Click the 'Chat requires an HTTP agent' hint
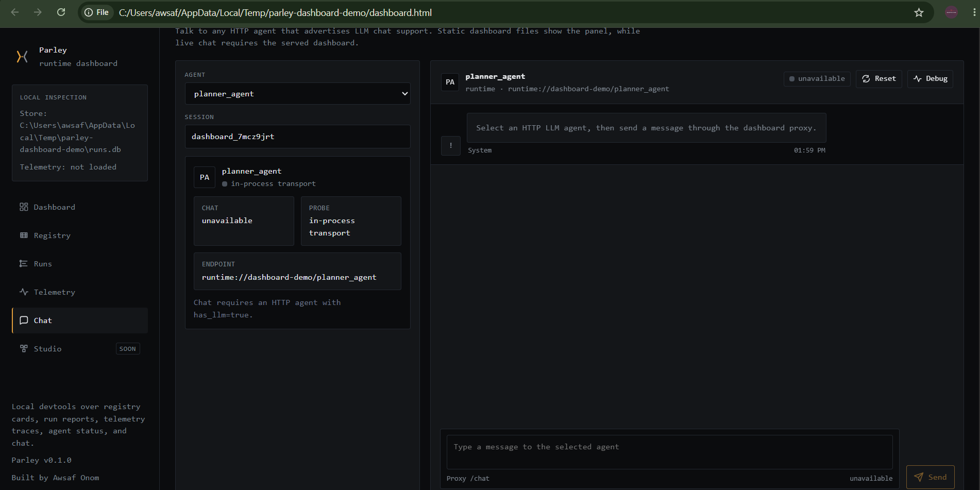980x490 pixels. click(267, 309)
